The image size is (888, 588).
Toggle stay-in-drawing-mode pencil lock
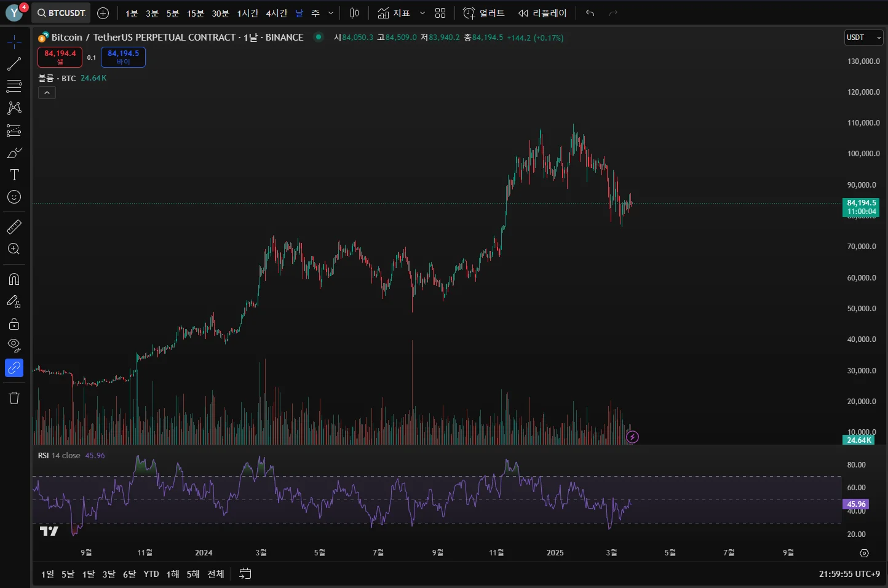[x=14, y=301]
